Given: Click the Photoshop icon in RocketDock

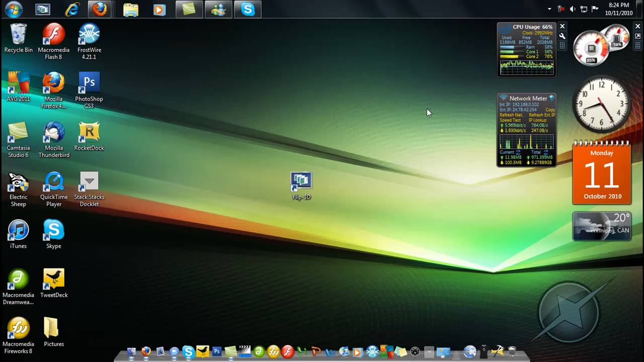Looking at the screenshot, I should pyautogui.click(x=217, y=351).
